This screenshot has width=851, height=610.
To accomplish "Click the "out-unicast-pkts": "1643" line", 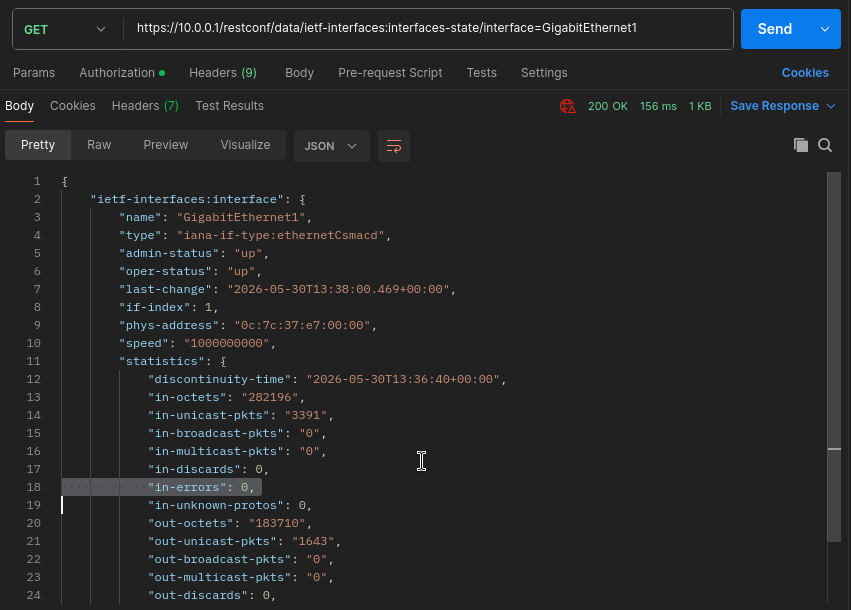I will click(244, 541).
